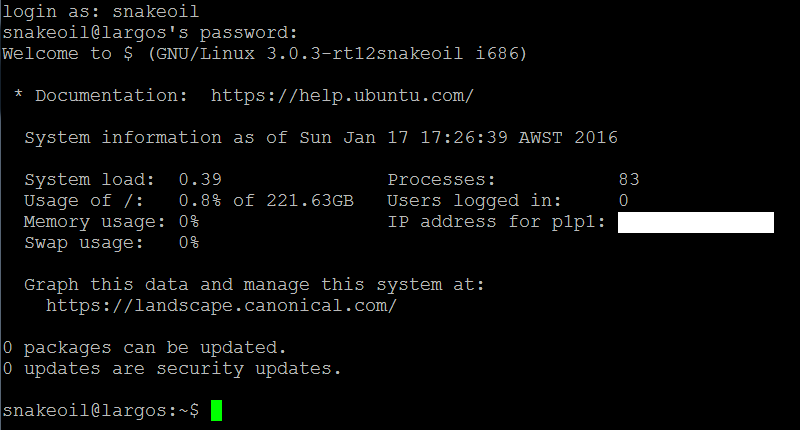Viewport: 800px width, 430px height.
Task: Open the help.ubuntu.com documentation link
Action: click(342, 95)
